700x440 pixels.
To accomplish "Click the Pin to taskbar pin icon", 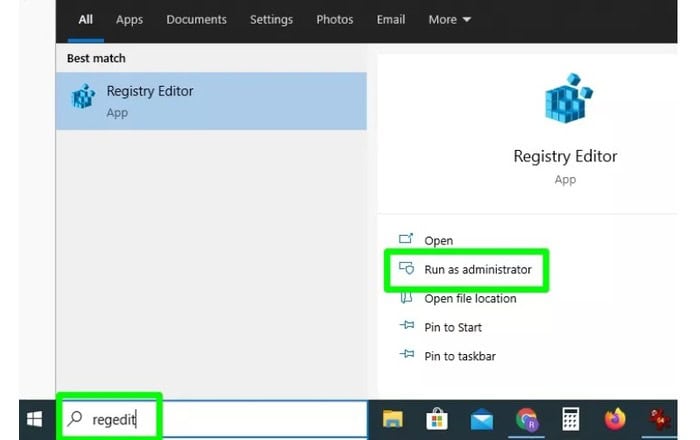I will click(407, 354).
